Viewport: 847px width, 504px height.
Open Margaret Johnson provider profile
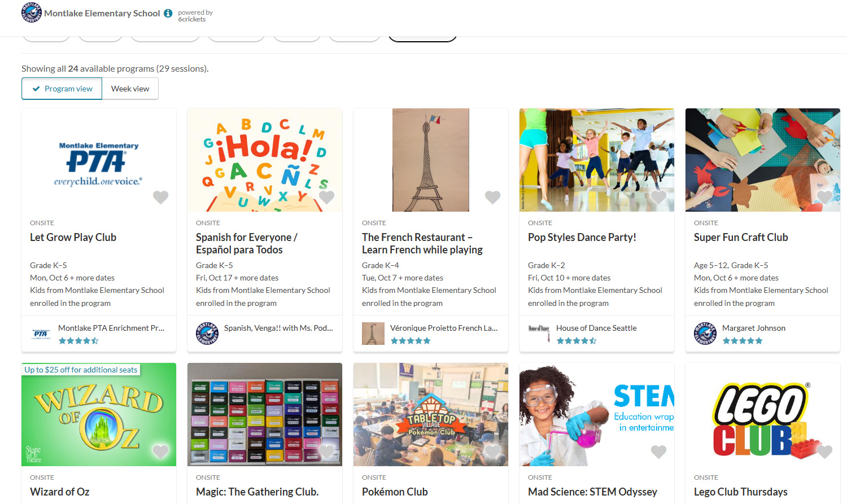pyautogui.click(x=754, y=328)
